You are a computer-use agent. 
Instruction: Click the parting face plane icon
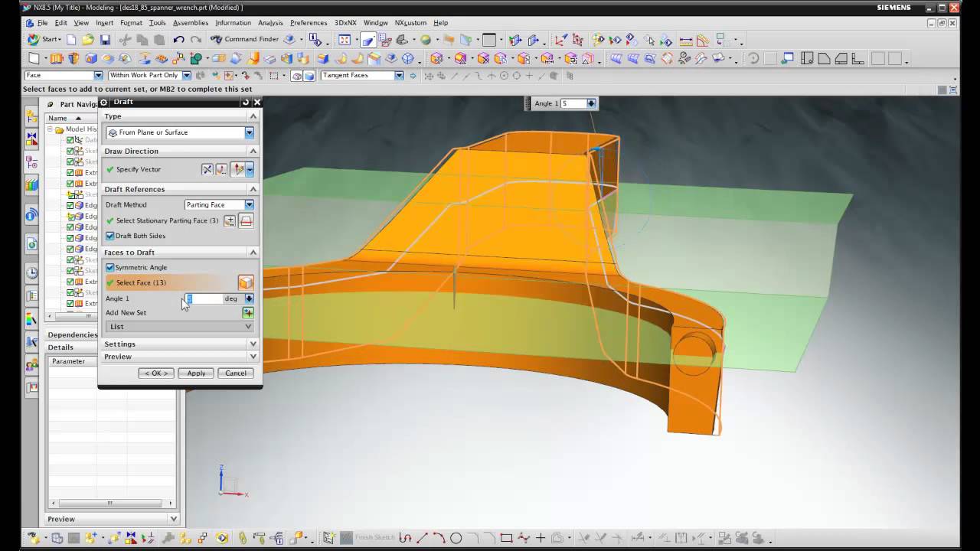pyautogui.click(x=246, y=220)
